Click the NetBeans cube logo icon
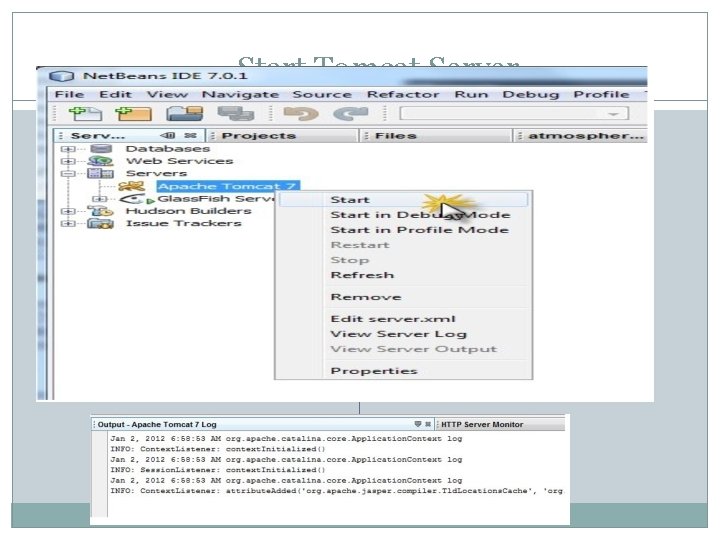The image size is (720, 540). click(62, 76)
